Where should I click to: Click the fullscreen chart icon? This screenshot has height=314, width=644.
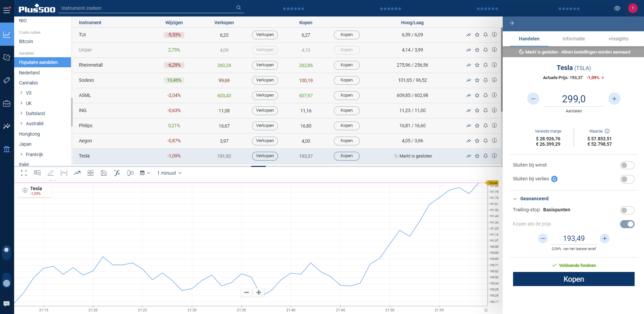pos(24,173)
